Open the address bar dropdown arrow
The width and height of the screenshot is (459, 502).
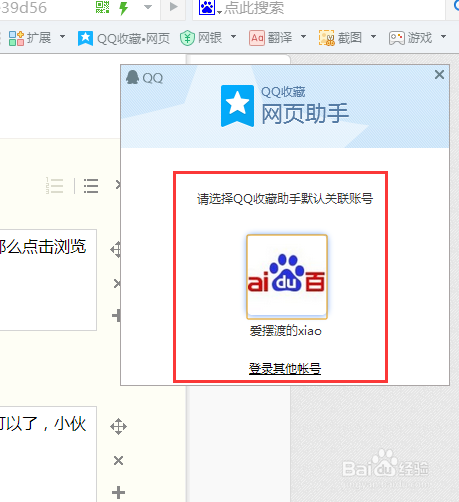point(148,7)
